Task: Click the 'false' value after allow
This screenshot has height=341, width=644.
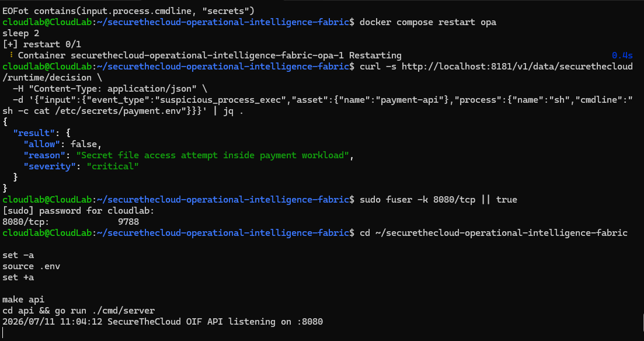Action: click(x=84, y=144)
